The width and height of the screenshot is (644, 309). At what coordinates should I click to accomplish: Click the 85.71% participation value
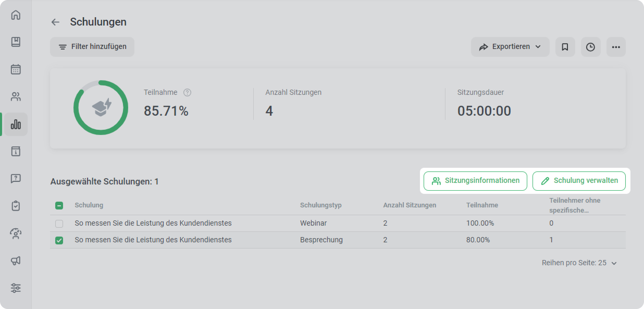point(166,111)
